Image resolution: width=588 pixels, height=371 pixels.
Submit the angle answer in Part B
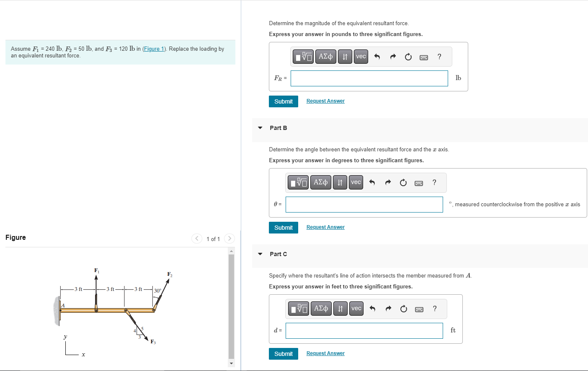283,228
